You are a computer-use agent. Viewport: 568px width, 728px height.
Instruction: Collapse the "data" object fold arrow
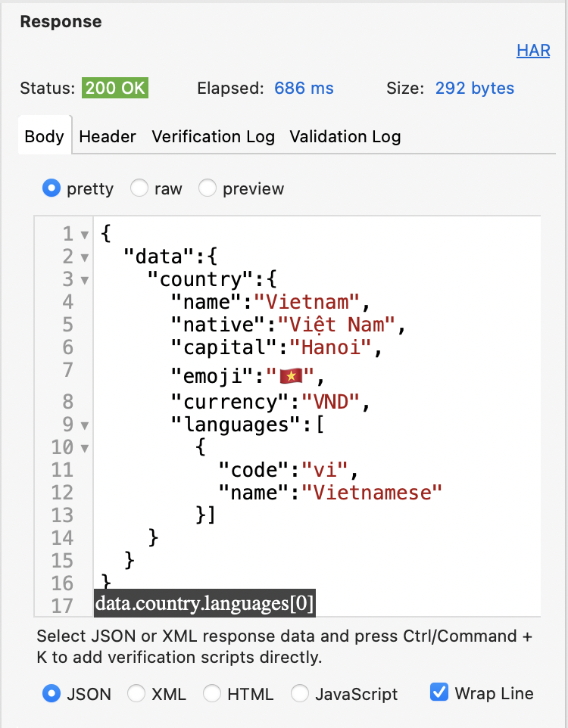84,257
